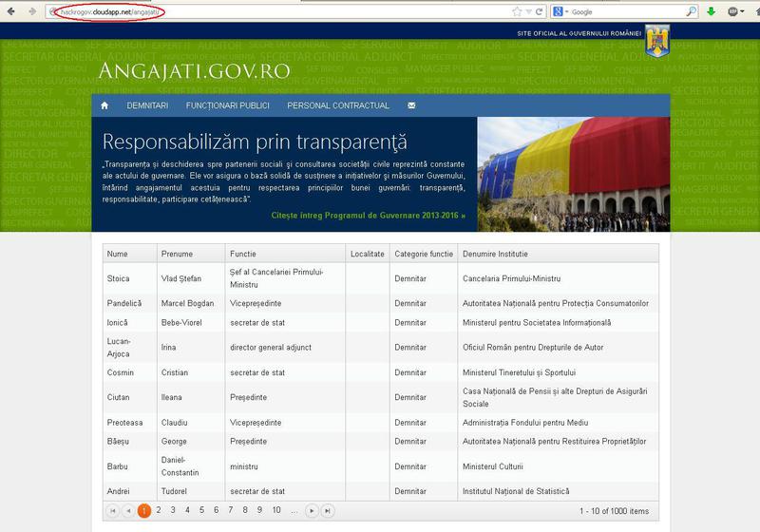The image size is (760, 532).
Task: Go to page 7 of results
Action: pos(231,510)
